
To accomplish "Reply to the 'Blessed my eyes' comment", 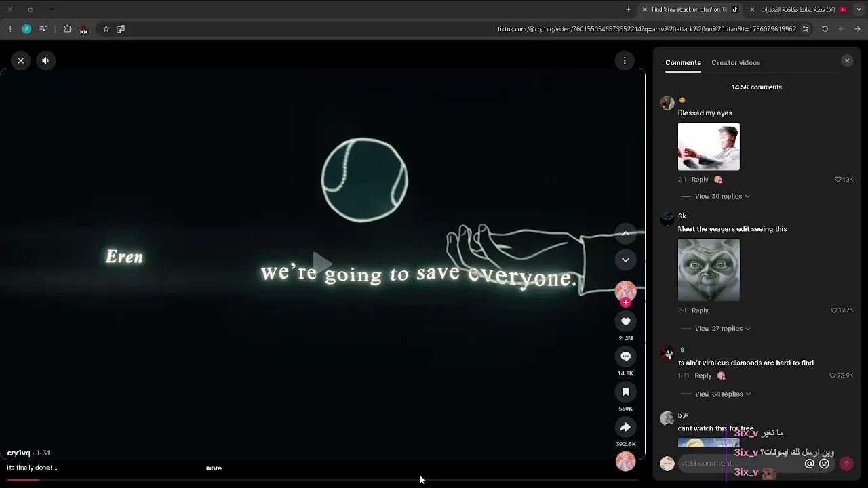I will pos(700,180).
